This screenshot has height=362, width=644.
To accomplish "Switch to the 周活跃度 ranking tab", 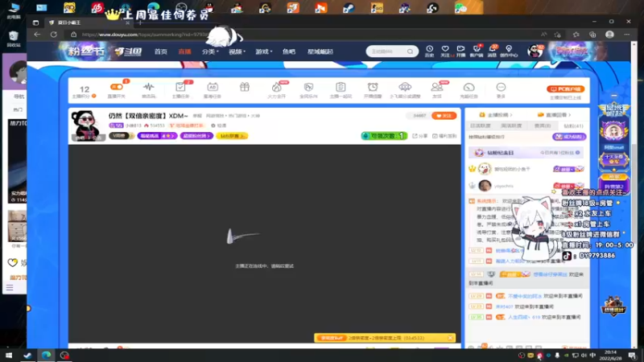I will pyautogui.click(x=511, y=126).
